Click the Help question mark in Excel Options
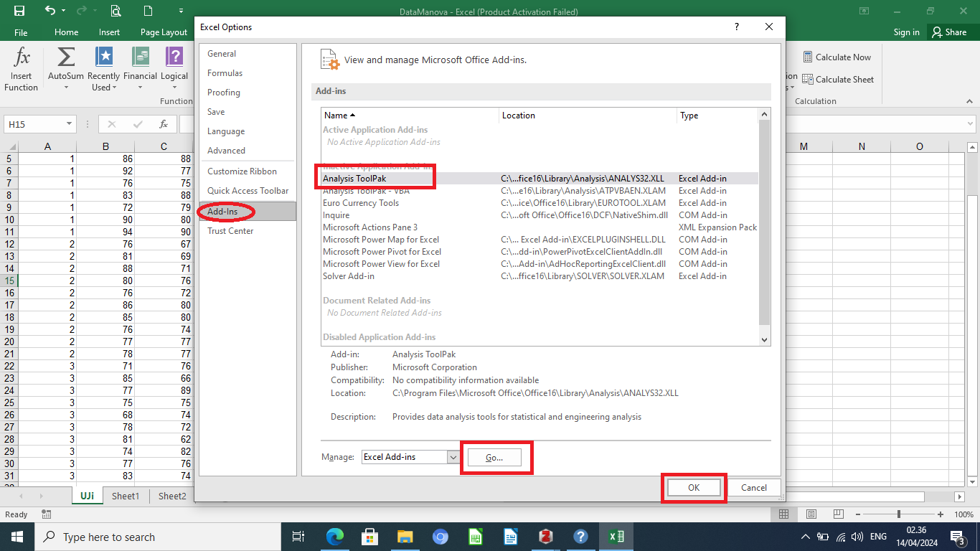Viewport: 980px width, 551px height. (x=736, y=27)
